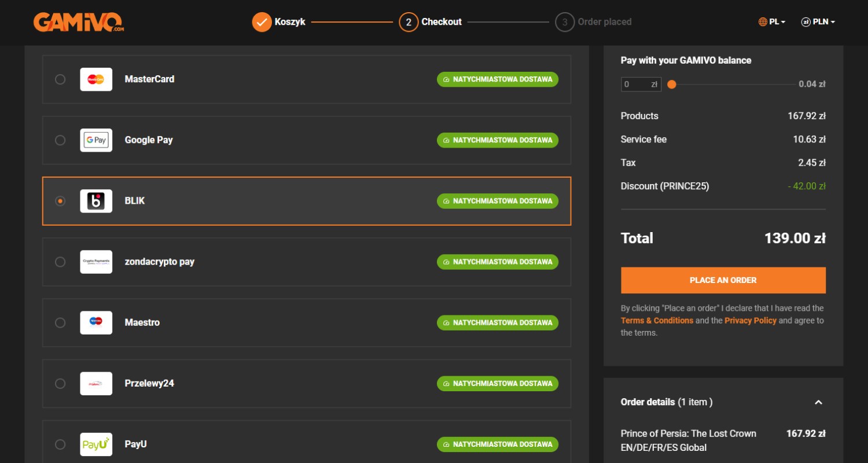Image resolution: width=868 pixels, height=463 pixels.
Task: Click the globe language icon
Action: (x=763, y=22)
